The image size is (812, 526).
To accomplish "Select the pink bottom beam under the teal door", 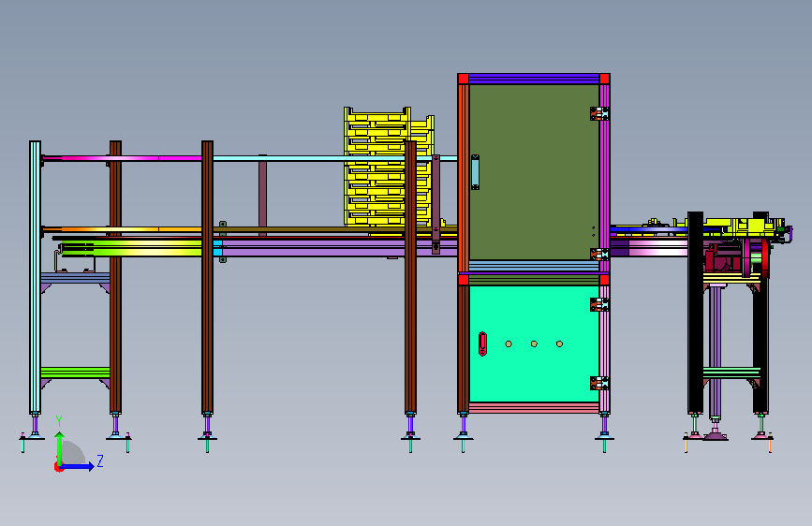I will [x=534, y=407].
